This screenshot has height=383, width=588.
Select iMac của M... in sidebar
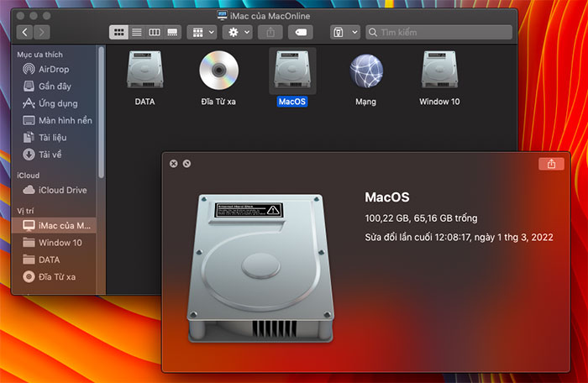coord(54,225)
